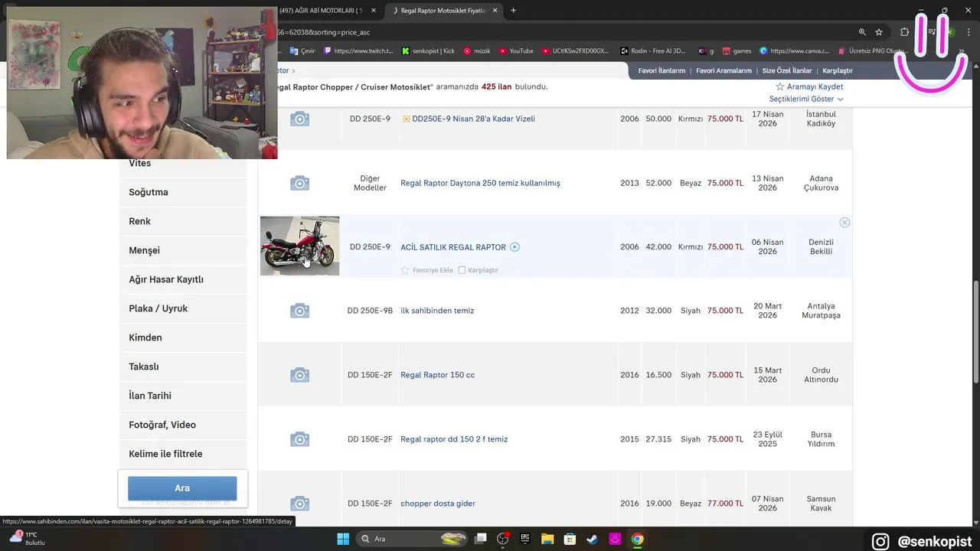The image size is (980, 551).
Task: Click the Aramayı Kaydet link
Action: (x=815, y=86)
